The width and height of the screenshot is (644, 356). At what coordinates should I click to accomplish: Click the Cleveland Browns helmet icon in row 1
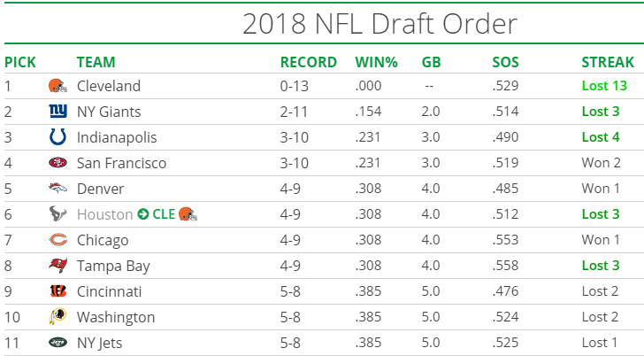click(x=57, y=87)
